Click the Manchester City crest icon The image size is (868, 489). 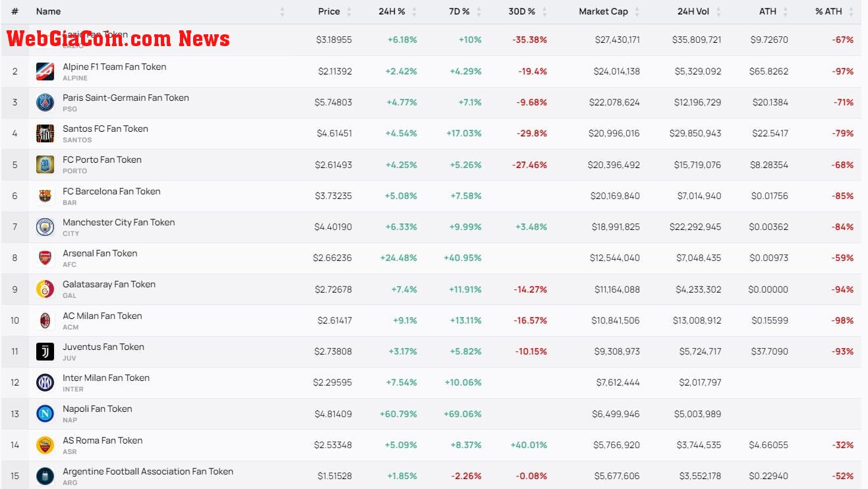(x=45, y=227)
